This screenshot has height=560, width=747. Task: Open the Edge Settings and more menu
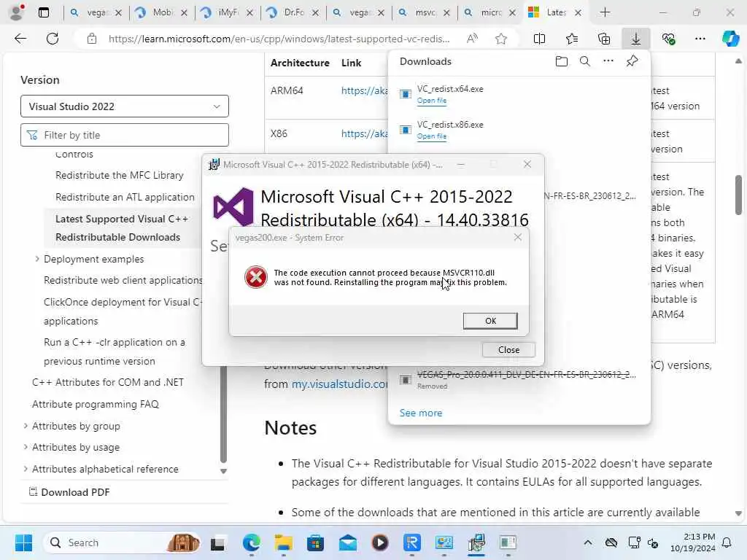click(700, 39)
